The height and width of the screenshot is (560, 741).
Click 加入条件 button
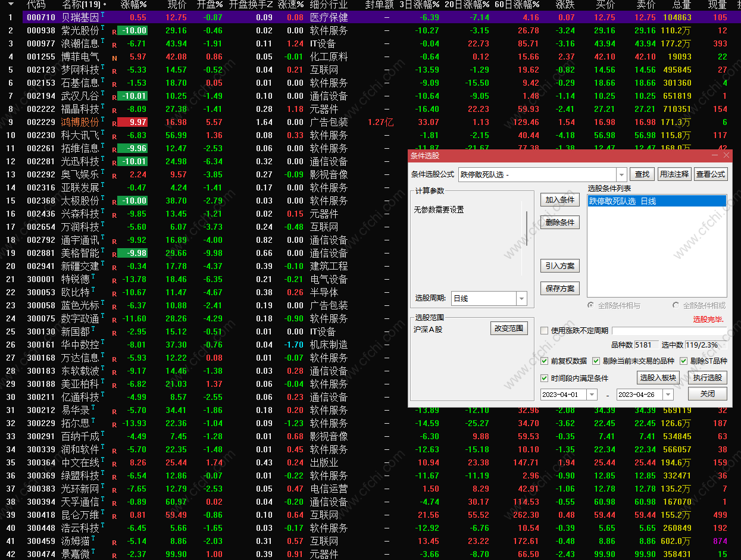560,200
